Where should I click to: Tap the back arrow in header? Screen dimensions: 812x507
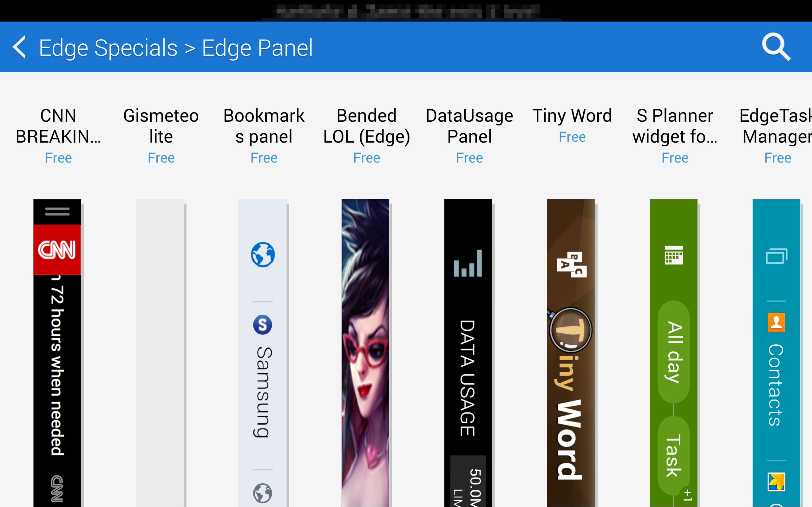pos(19,47)
